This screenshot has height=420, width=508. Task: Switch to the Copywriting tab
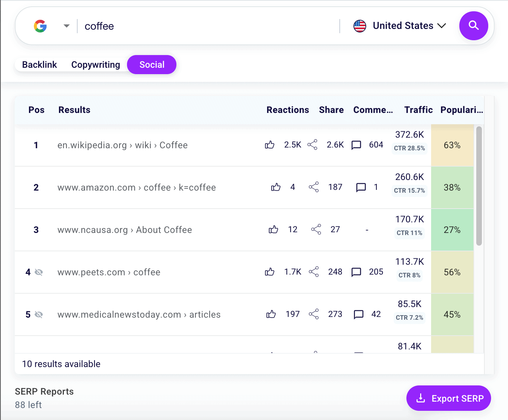pos(96,65)
